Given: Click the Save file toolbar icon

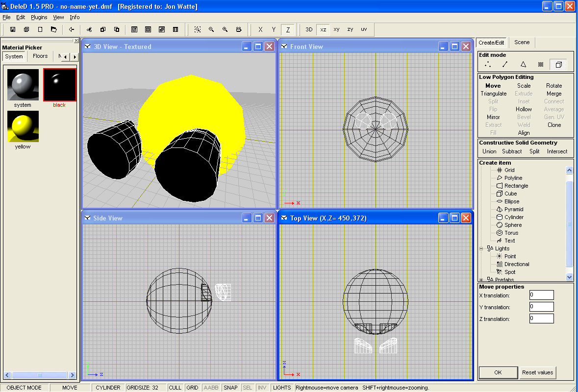Looking at the screenshot, I should (x=13, y=29).
